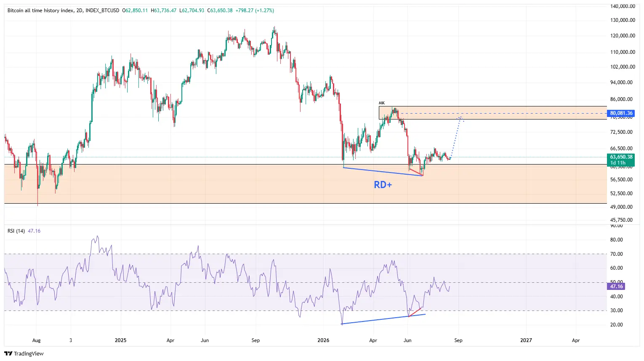
Task: Click the green 63,650.38 current price label
Action: tap(621, 157)
